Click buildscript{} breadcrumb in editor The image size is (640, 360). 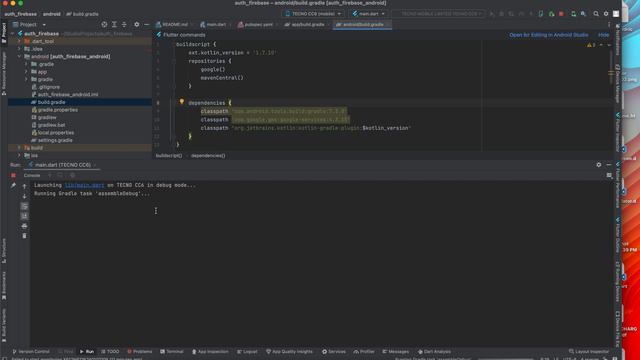click(169, 156)
